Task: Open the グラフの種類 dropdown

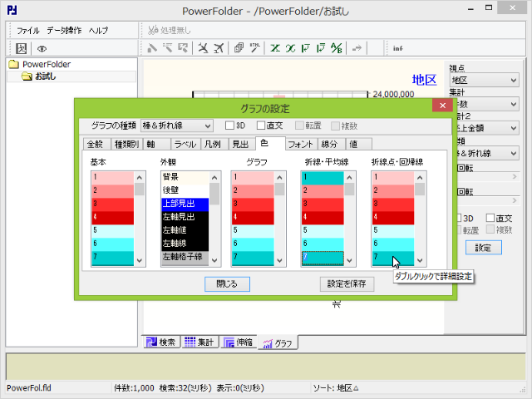Action: [x=177, y=126]
